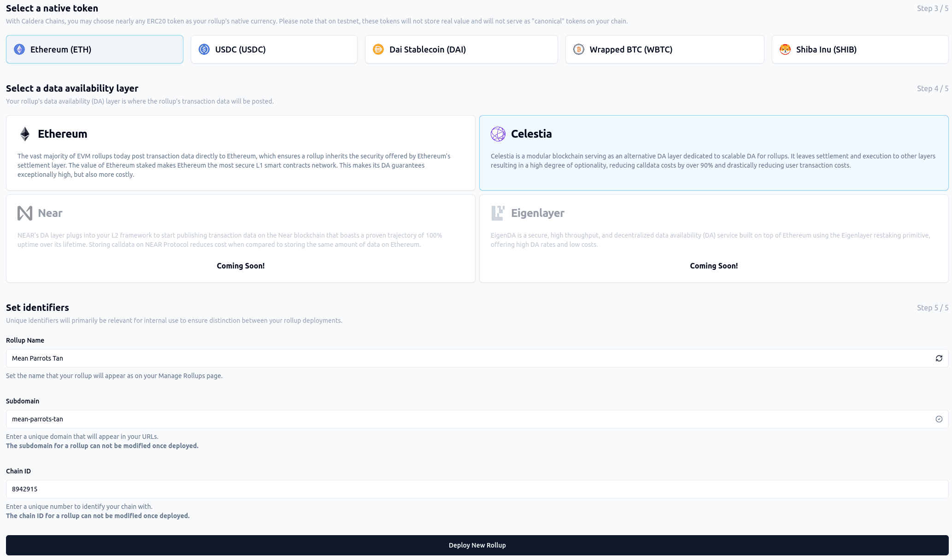Image resolution: width=952 pixels, height=560 pixels.
Task: Select USDC (USDC) as native token
Action: pyautogui.click(x=274, y=49)
